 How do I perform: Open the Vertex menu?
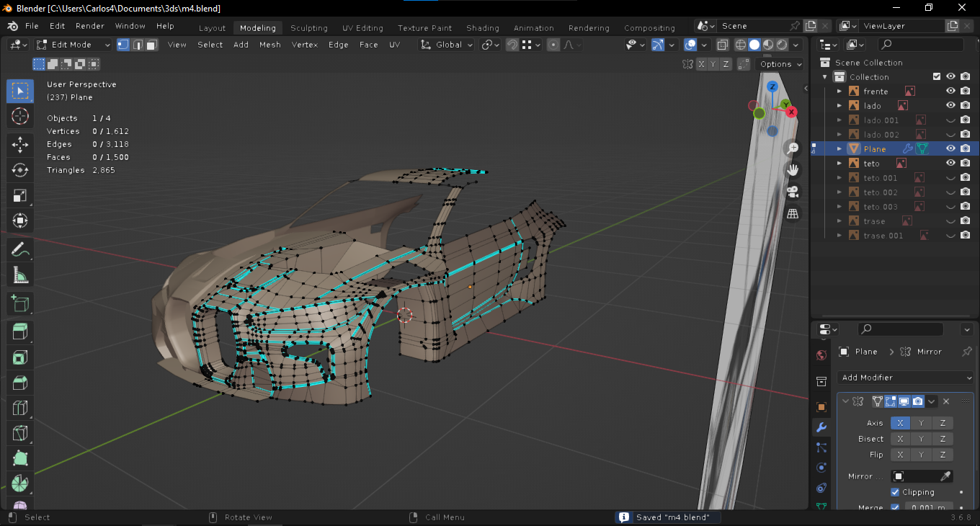tap(305, 45)
